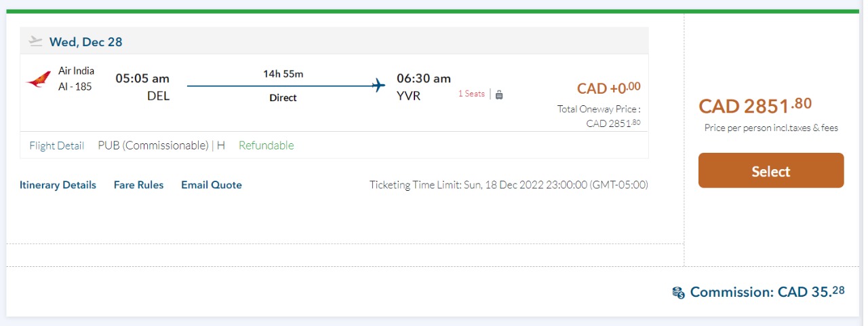Viewport: 868px width, 326px height.
Task: Open the Flight Detail link
Action: click(x=57, y=145)
